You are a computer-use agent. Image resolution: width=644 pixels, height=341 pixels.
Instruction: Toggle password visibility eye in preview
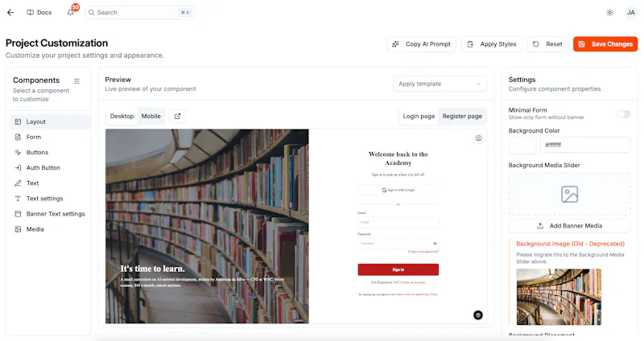pyautogui.click(x=435, y=244)
